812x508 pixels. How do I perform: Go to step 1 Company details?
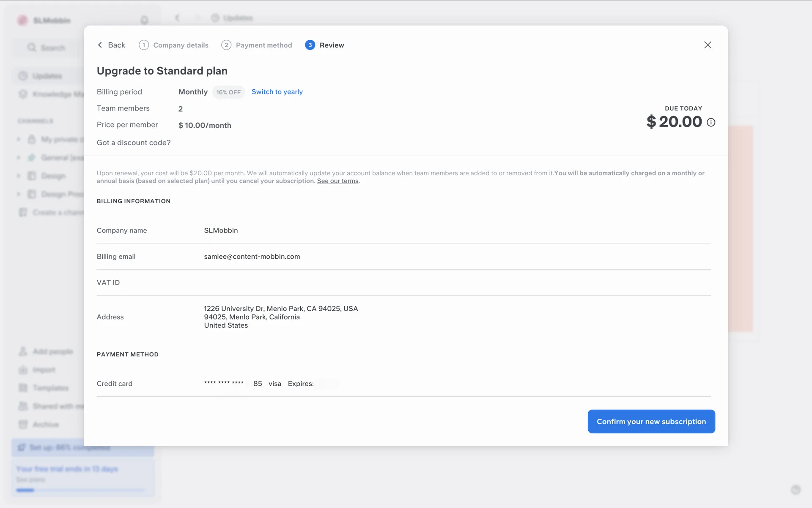coord(174,45)
